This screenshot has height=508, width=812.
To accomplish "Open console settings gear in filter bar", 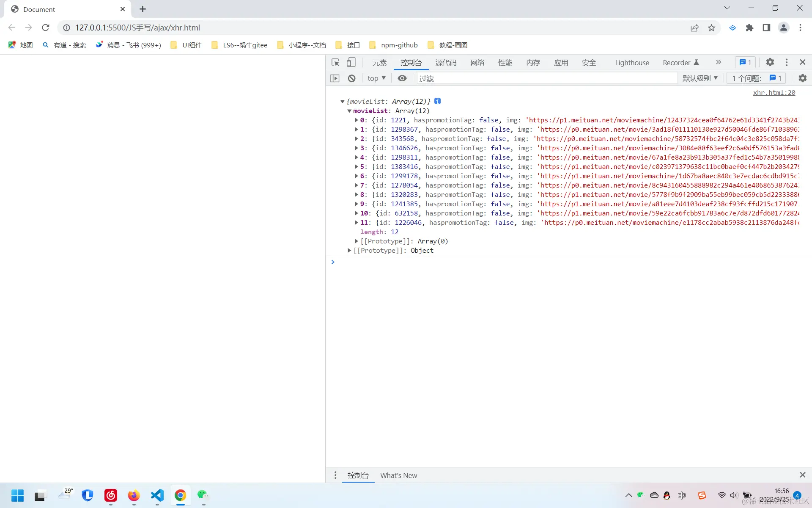I will pos(803,78).
